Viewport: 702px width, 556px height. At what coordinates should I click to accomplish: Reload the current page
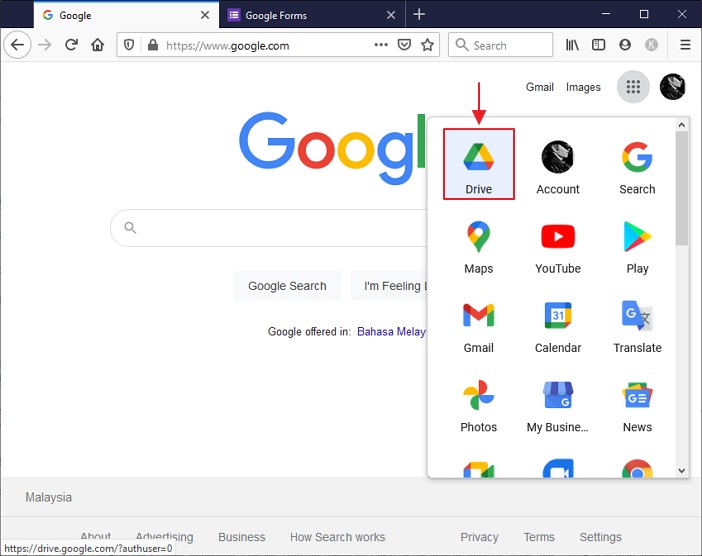(x=71, y=45)
